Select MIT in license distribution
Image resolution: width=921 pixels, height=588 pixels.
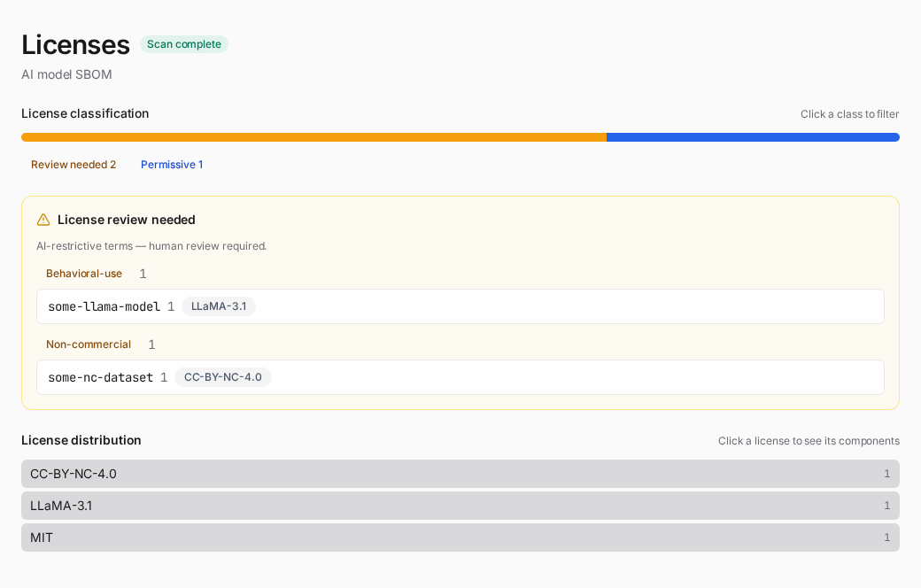pyautogui.click(x=460, y=538)
